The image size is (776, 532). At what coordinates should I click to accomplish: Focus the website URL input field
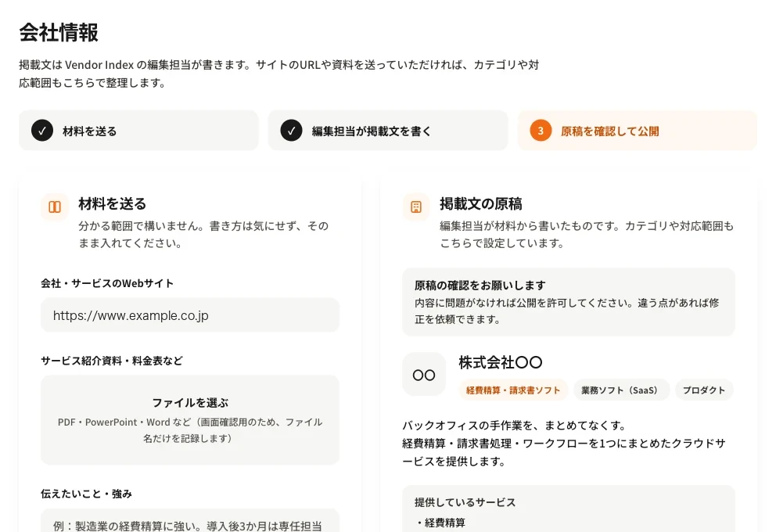[x=190, y=315]
